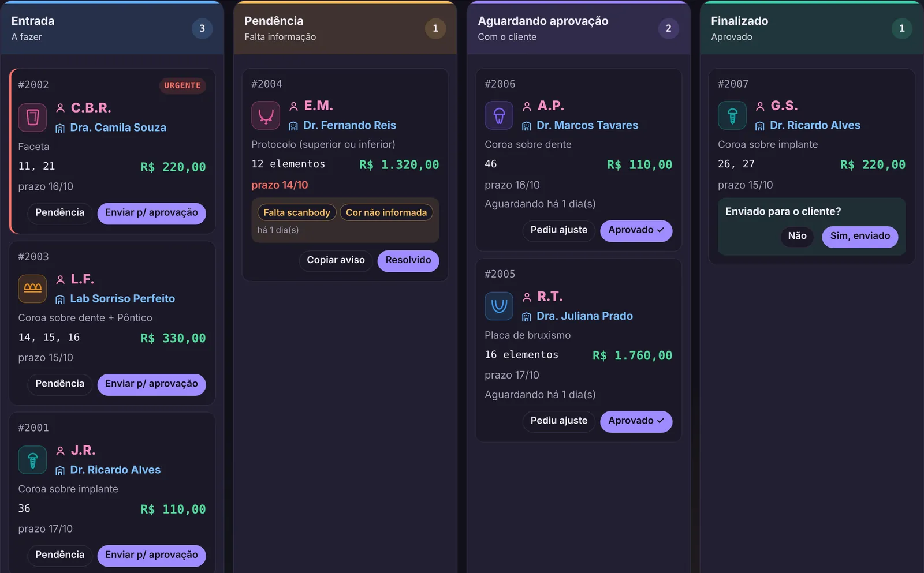This screenshot has height=573, width=924.
Task: Select the Aguardando aprovação column header
Action: (579, 28)
